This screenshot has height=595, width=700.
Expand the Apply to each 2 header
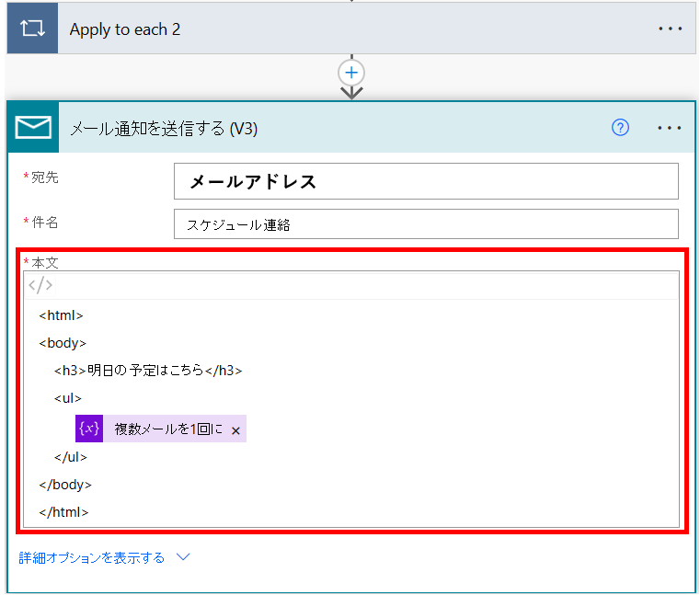tap(351, 29)
